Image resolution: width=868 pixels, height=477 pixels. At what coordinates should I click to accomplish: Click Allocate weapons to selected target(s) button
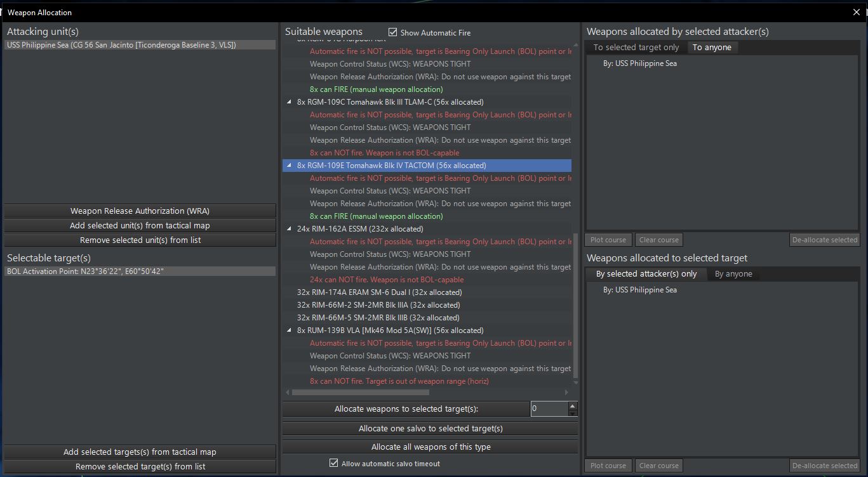click(x=406, y=409)
